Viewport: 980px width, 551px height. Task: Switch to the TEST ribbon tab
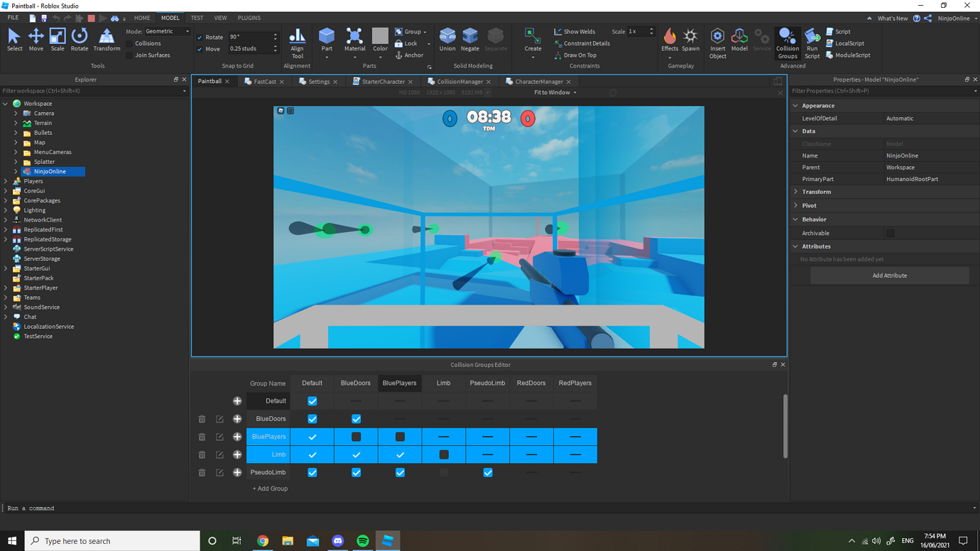pos(197,18)
